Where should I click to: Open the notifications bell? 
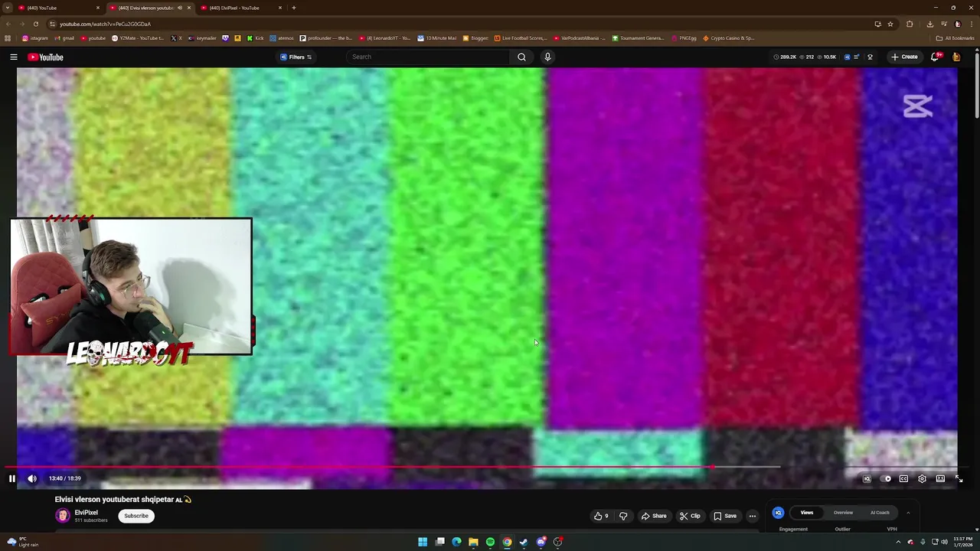click(x=936, y=57)
